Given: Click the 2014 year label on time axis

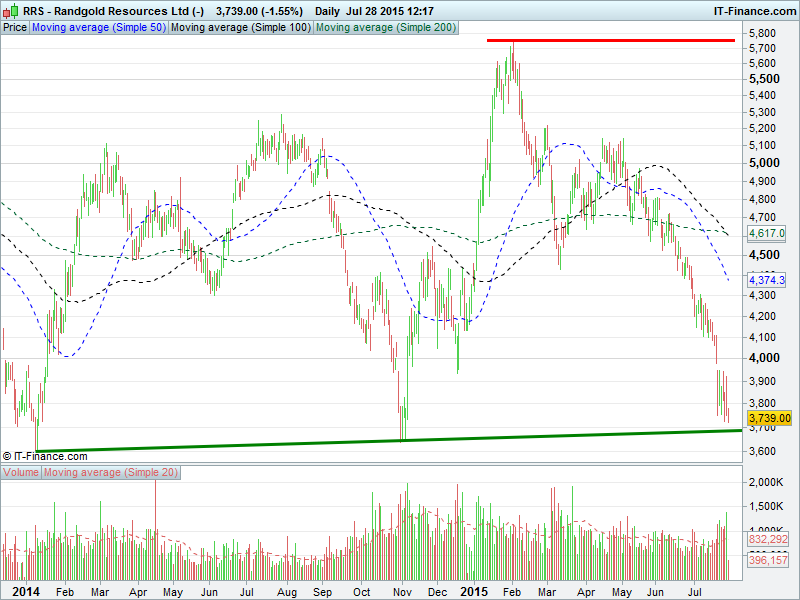Looking at the screenshot, I should click(x=26, y=592).
